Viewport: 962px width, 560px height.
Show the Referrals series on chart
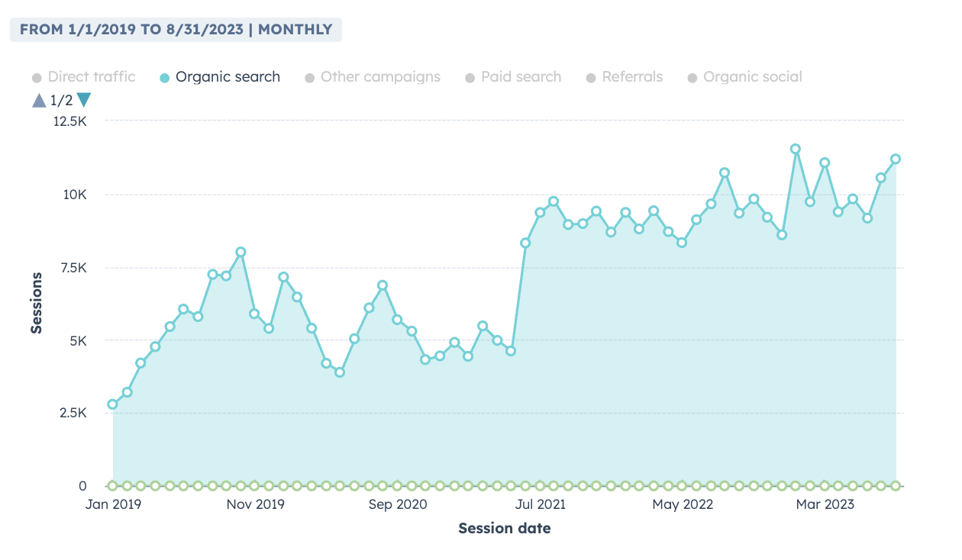click(x=632, y=77)
